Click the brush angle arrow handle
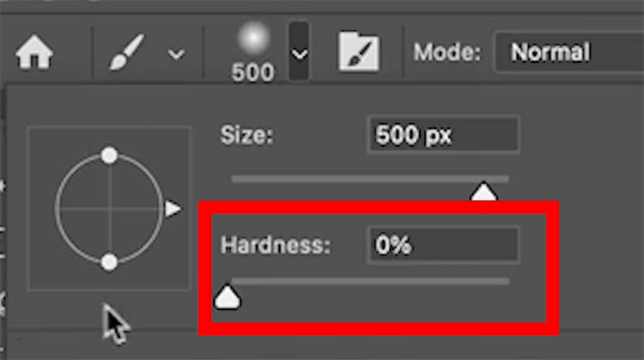The image size is (644, 360). point(173,209)
